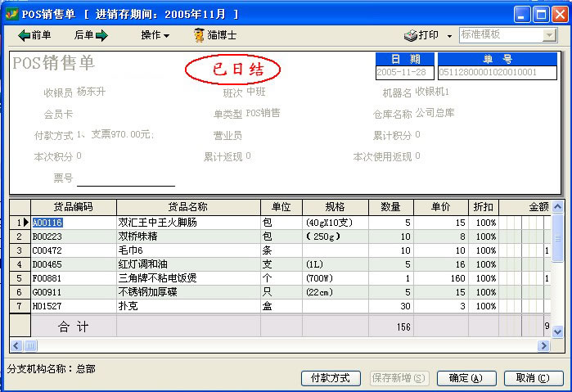This screenshot has width=572, height=392.
Task: Click the 票号 input field
Action: click(x=125, y=179)
